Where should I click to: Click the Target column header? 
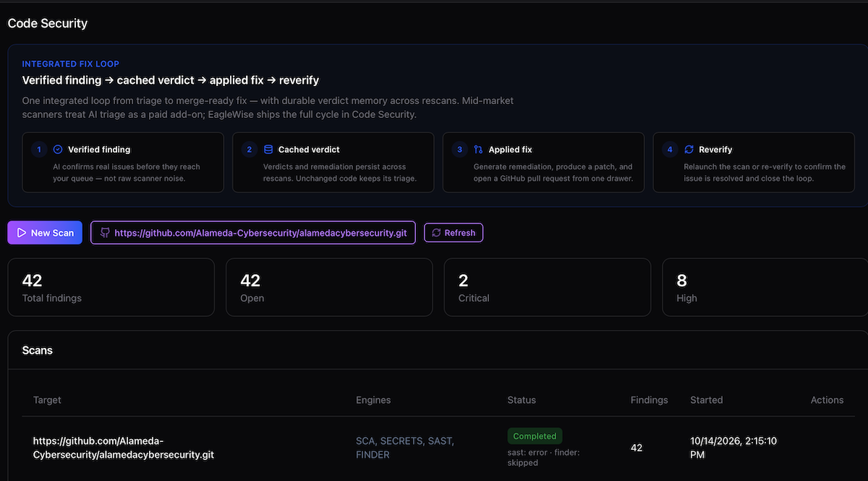point(47,400)
